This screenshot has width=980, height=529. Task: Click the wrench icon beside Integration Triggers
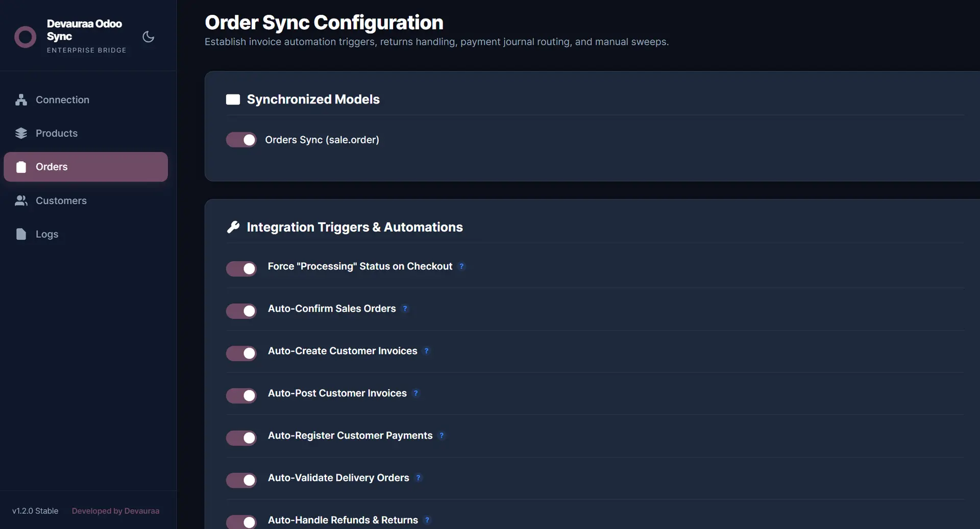(233, 227)
